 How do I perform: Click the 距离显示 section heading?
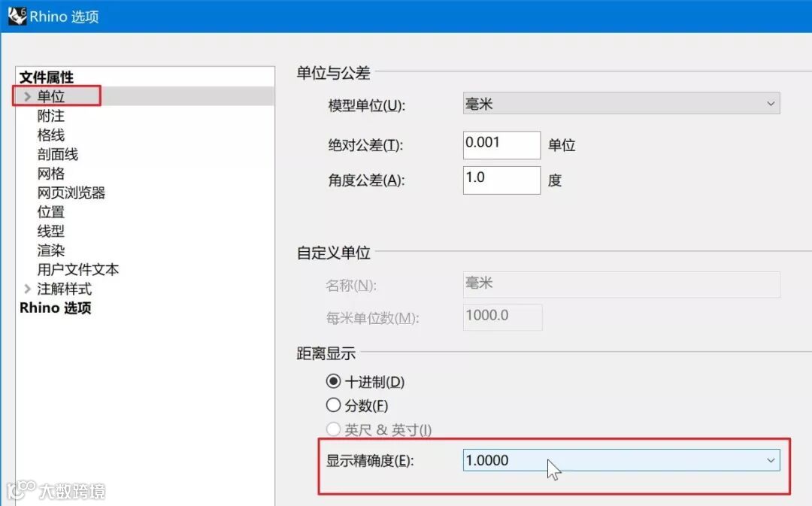point(326,353)
